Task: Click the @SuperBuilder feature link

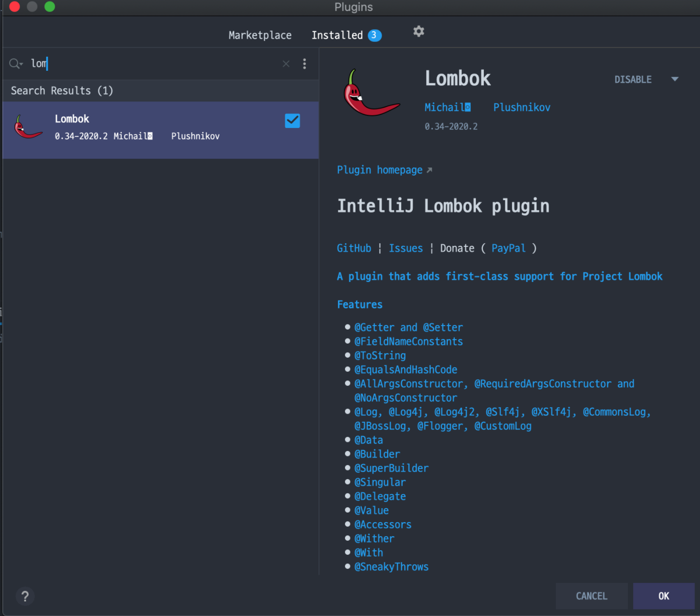Action: click(392, 468)
